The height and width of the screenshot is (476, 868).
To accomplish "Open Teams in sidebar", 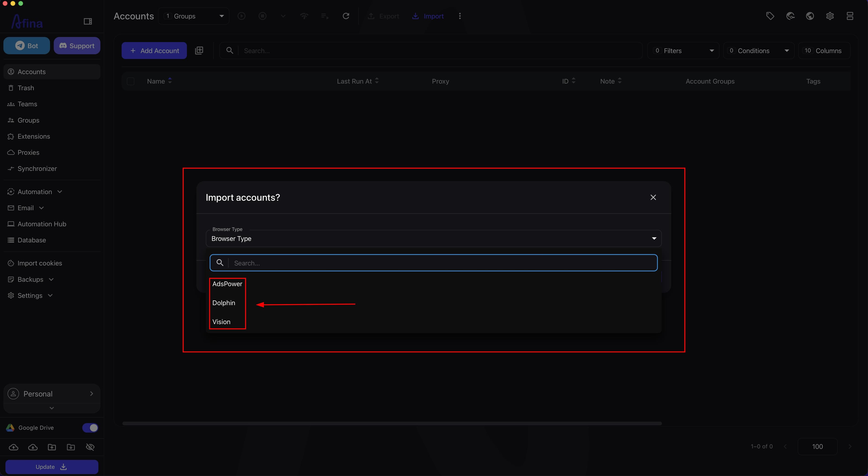I will [x=52, y=104].
